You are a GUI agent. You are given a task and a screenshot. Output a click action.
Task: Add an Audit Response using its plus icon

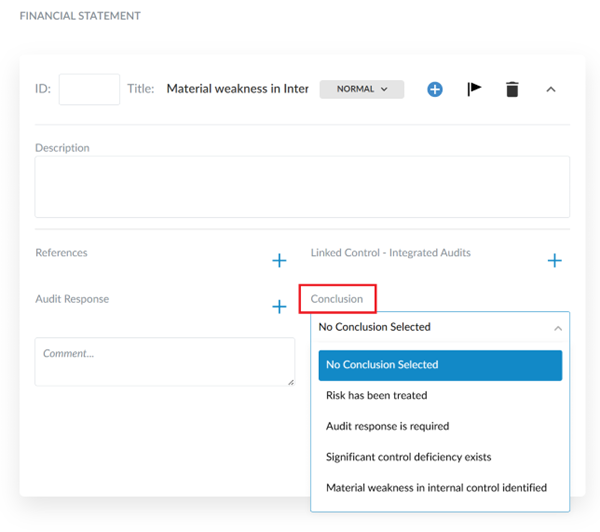coord(280,307)
